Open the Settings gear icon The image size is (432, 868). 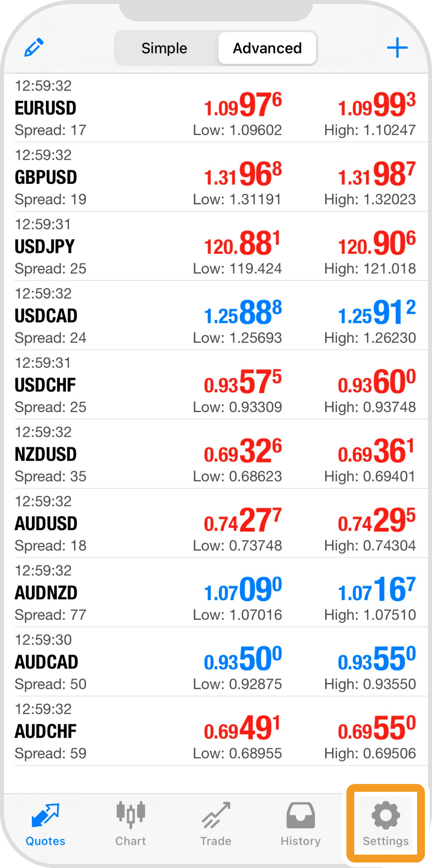click(386, 815)
